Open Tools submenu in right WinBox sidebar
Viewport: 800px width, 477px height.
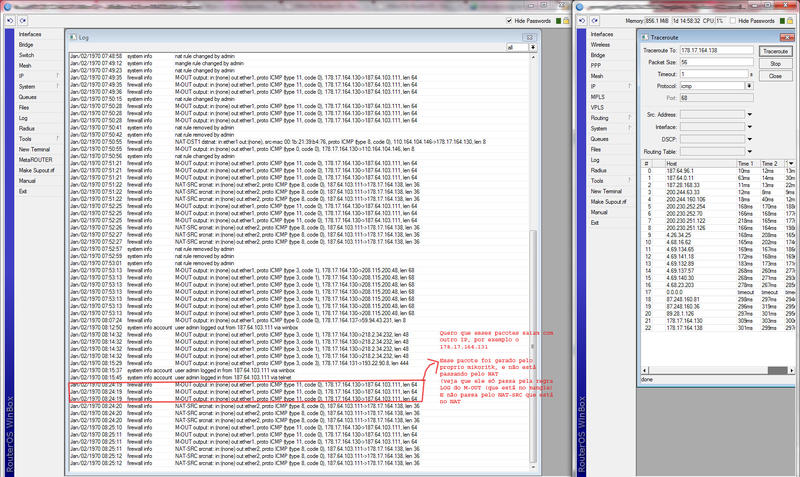pos(611,181)
